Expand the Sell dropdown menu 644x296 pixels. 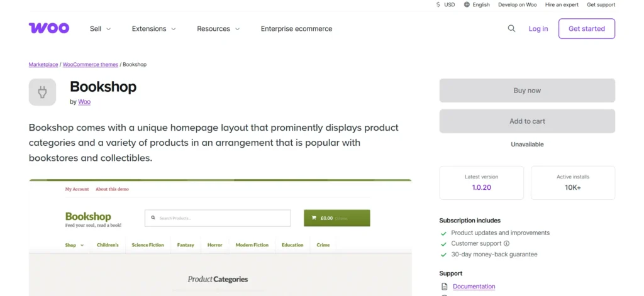(100, 28)
